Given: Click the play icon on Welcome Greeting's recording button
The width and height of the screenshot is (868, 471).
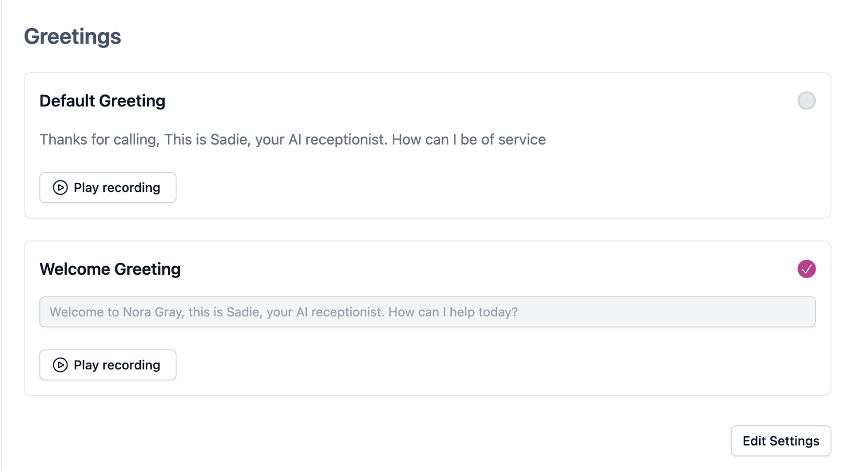Looking at the screenshot, I should pos(60,365).
